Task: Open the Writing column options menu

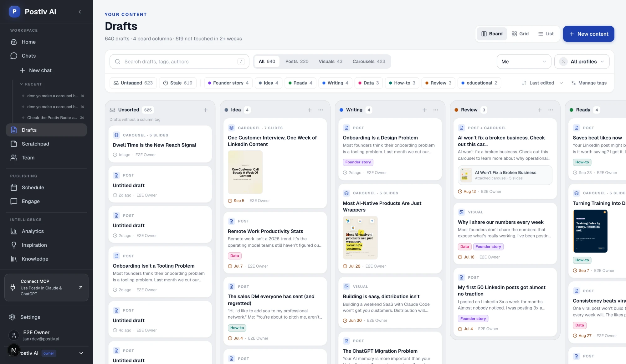Action: click(x=435, y=110)
